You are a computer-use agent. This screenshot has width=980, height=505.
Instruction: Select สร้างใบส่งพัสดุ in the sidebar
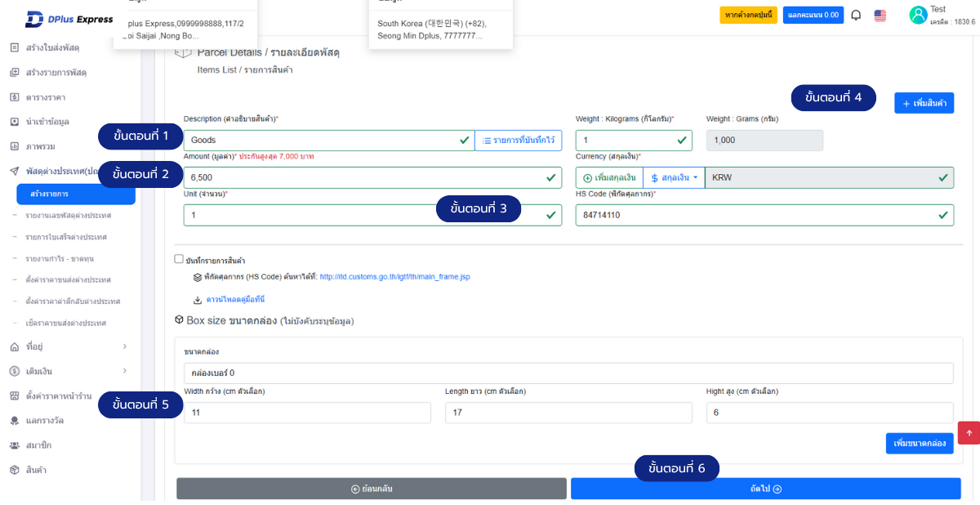click(x=52, y=47)
